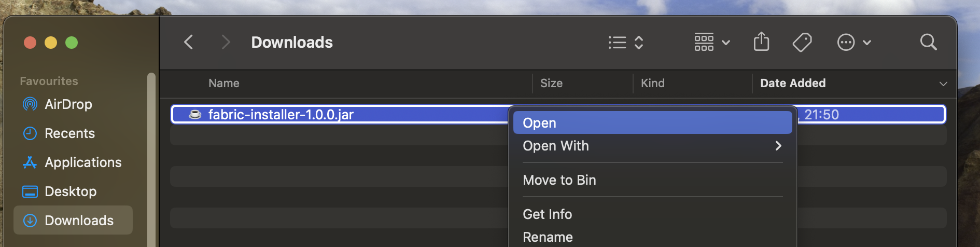Image resolution: width=980 pixels, height=247 pixels.
Task: Sort by the Date Added column
Action: 793,83
